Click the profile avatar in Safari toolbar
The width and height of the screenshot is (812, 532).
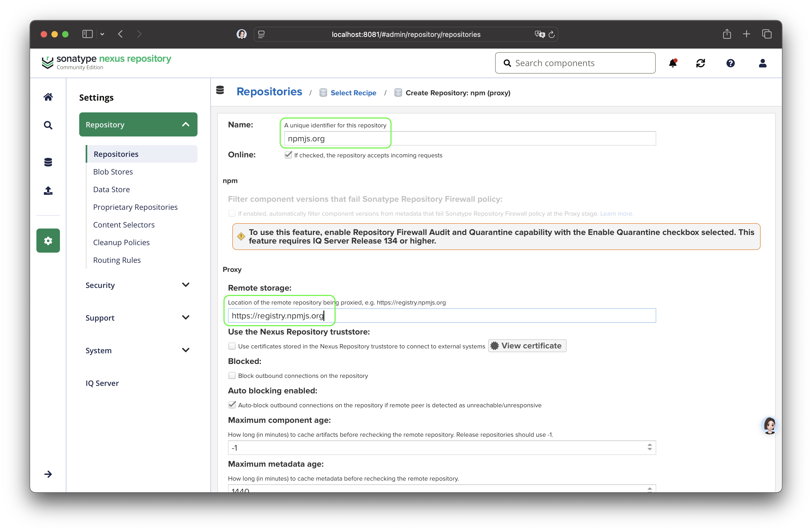pos(242,34)
